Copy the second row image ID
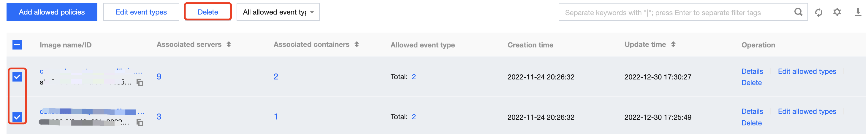868x134 pixels. click(140, 123)
